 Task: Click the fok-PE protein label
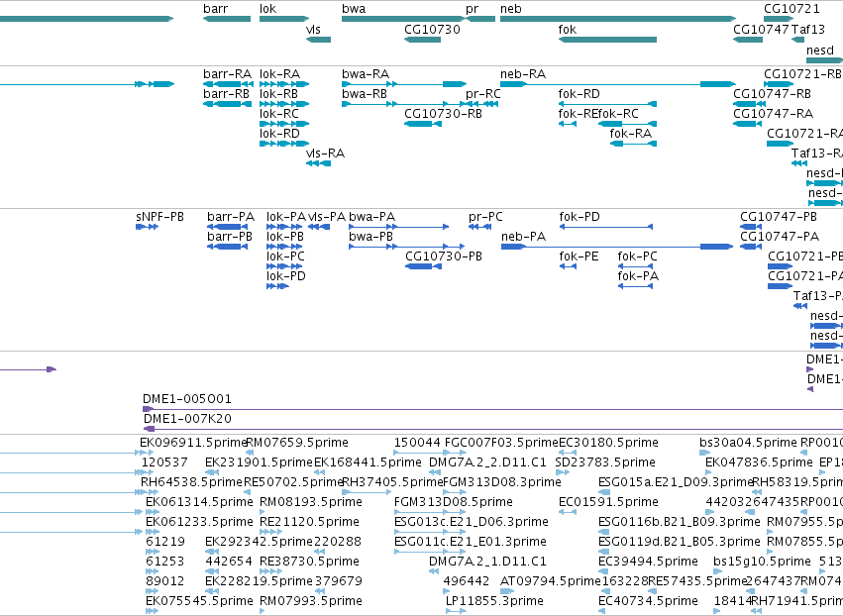point(580,257)
